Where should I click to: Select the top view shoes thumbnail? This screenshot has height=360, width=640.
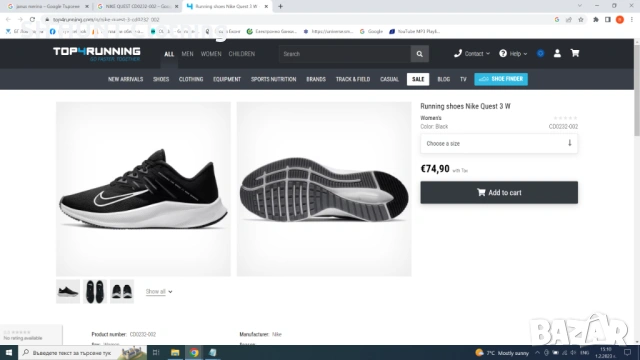pyautogui.click(x=95, y=291)
